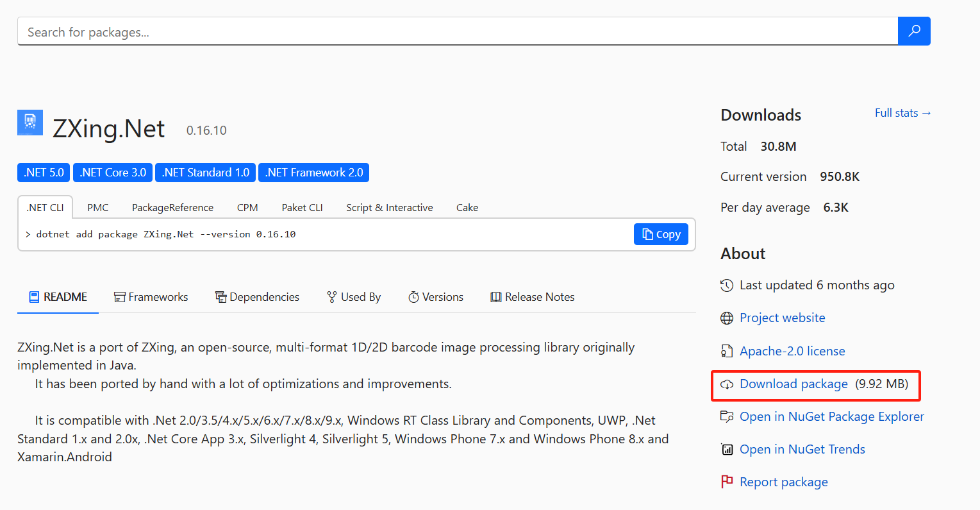Click the Download package link

793,384
